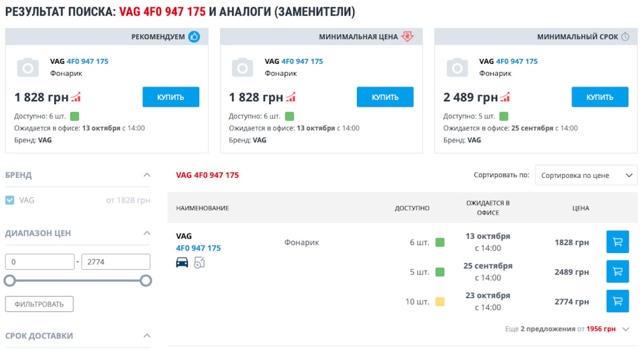Open the Сортировка по цене dropdown

[x=586, y=175]
